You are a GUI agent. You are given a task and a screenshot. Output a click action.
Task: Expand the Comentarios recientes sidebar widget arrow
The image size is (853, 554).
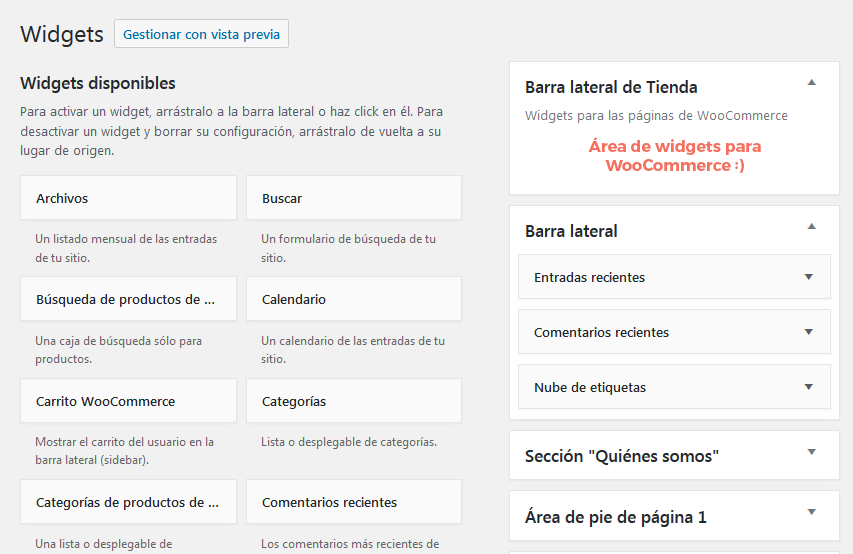click(x=809, y=332)
